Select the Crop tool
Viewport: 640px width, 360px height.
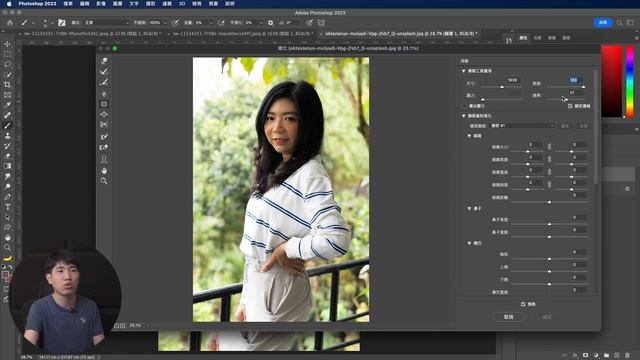[7, 84]
